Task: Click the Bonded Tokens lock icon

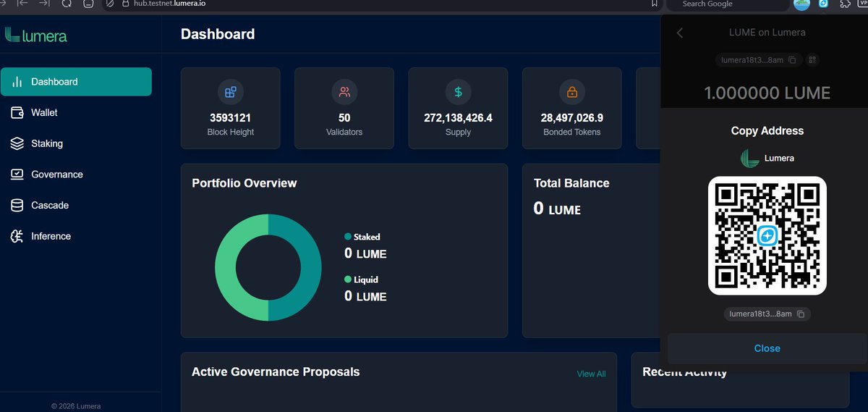Action: coord(572,92)
